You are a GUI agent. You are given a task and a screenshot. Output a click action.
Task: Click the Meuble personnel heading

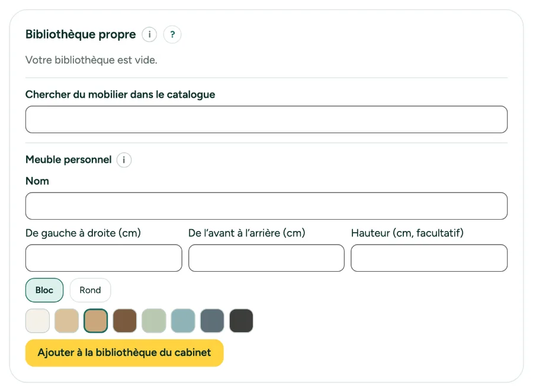click(x=69, y=159)
